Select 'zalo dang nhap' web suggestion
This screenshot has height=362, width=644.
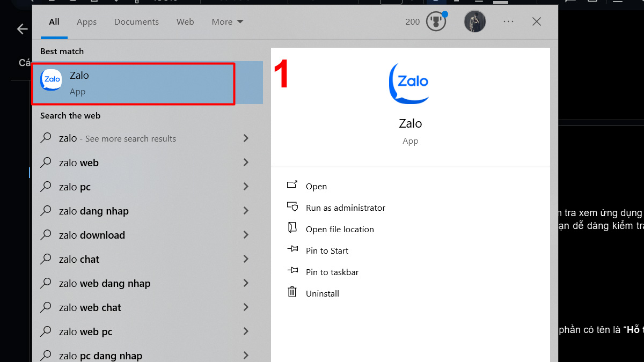click(x=94, y=211)
